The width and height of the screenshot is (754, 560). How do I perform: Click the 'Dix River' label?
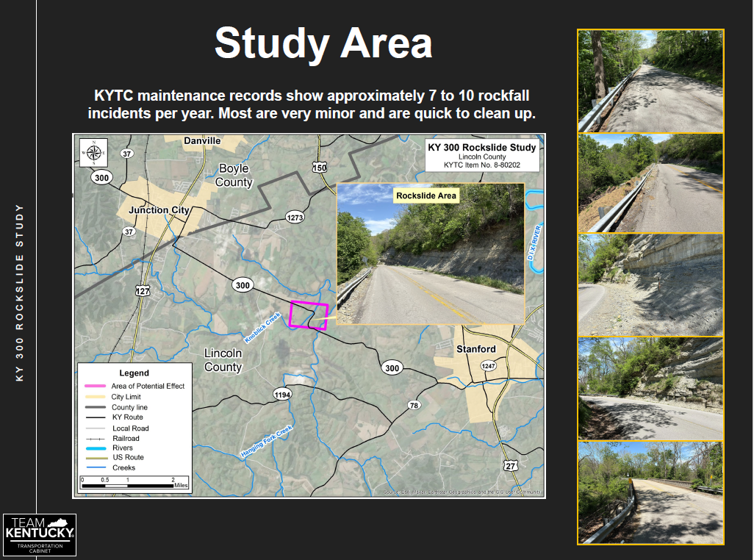(534, 243)
